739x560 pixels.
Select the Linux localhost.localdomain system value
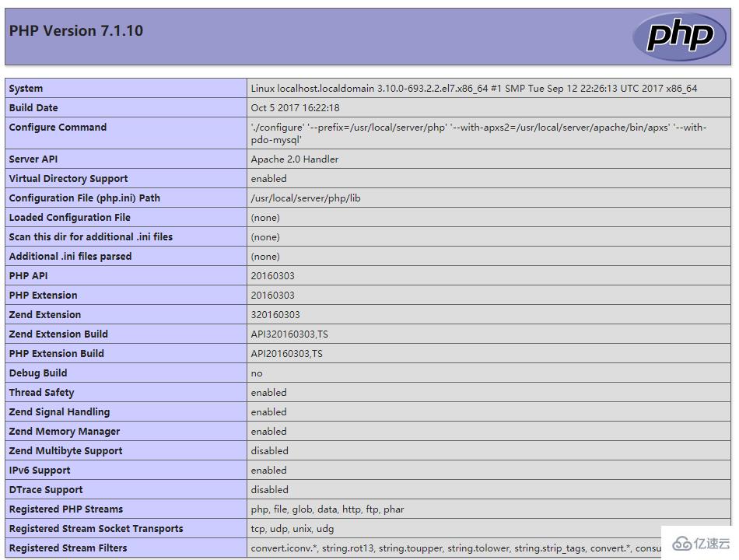coord(474,88)
